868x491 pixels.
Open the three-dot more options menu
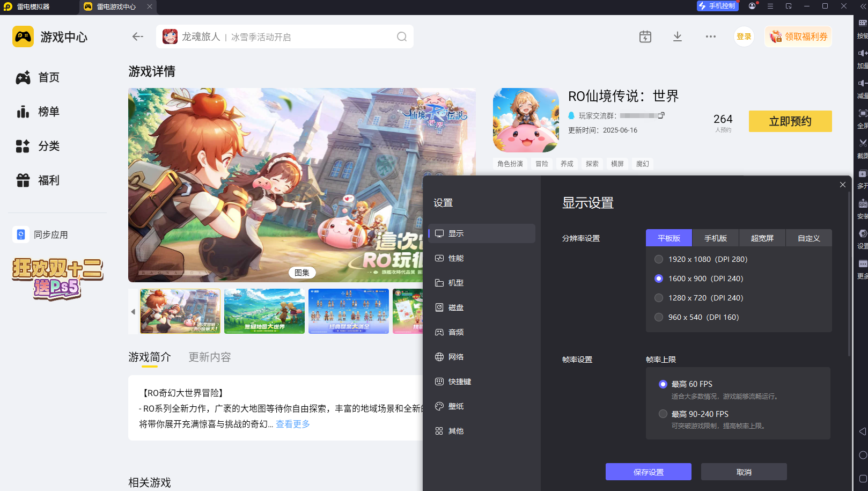click(711, 36)
